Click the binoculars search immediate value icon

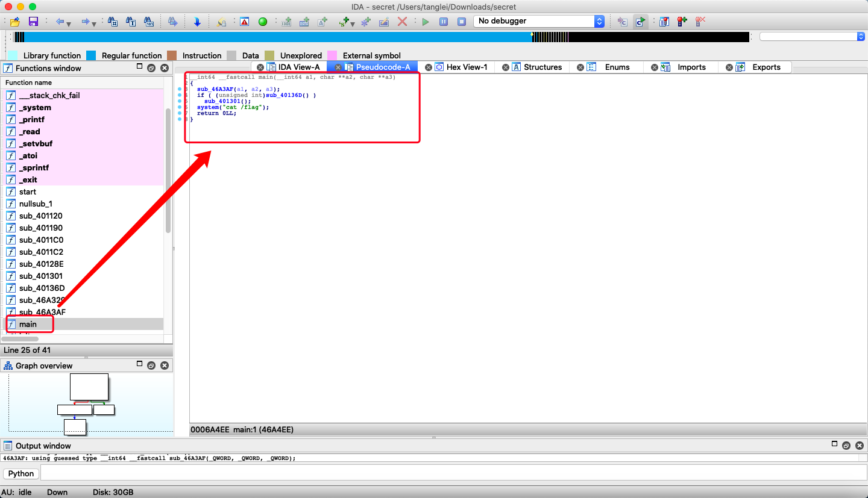[112, 22]
